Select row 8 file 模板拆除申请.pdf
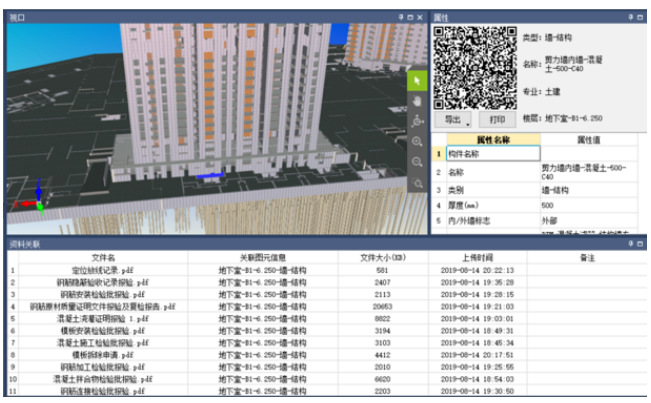The image size is (651, 403). (x=103, y=355)
